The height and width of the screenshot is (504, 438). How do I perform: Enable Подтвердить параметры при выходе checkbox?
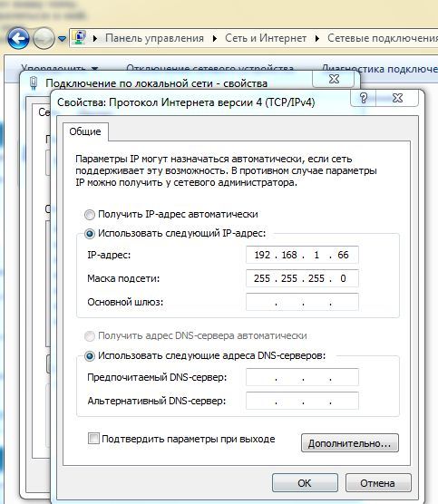point(93,439)
